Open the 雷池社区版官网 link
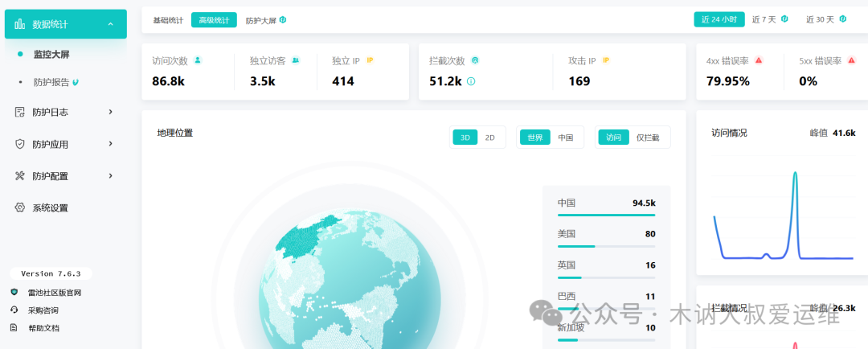This screenshot has height=349, width=868. pyautogui.click(x=55, y=293)
